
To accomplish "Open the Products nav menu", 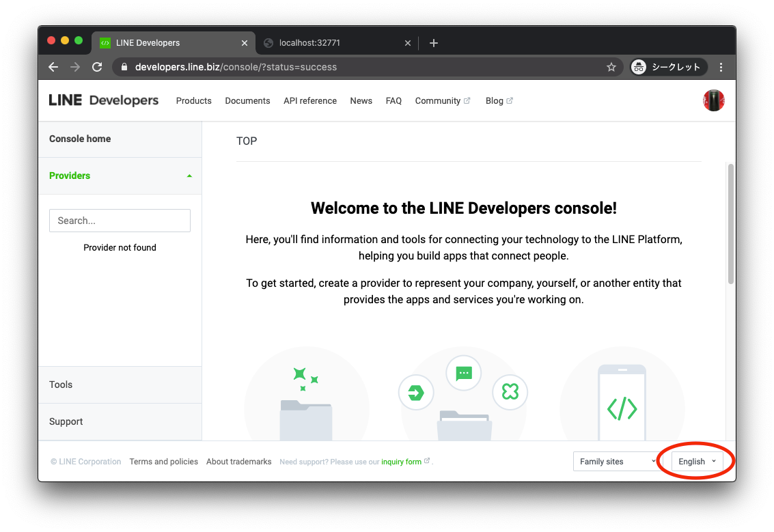I will pyautogui.click(x=193, y=100).
